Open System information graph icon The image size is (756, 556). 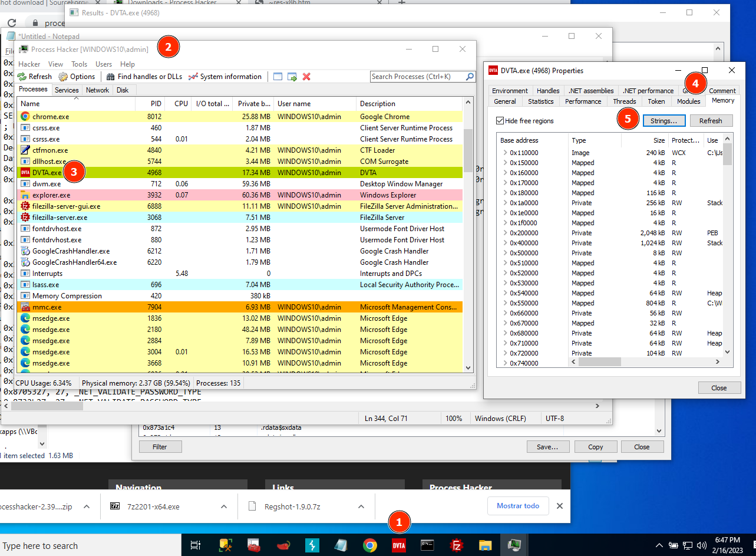(193, 77)
